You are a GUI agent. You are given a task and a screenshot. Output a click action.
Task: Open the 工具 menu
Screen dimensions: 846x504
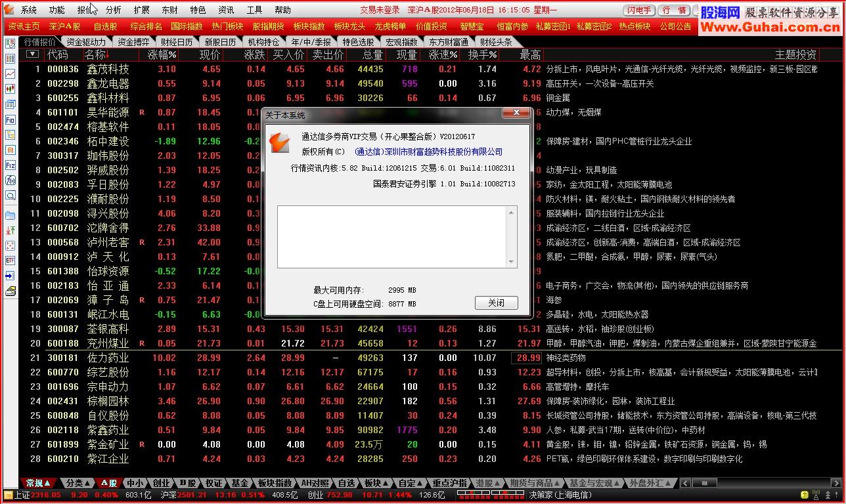[x=254, y=10]
